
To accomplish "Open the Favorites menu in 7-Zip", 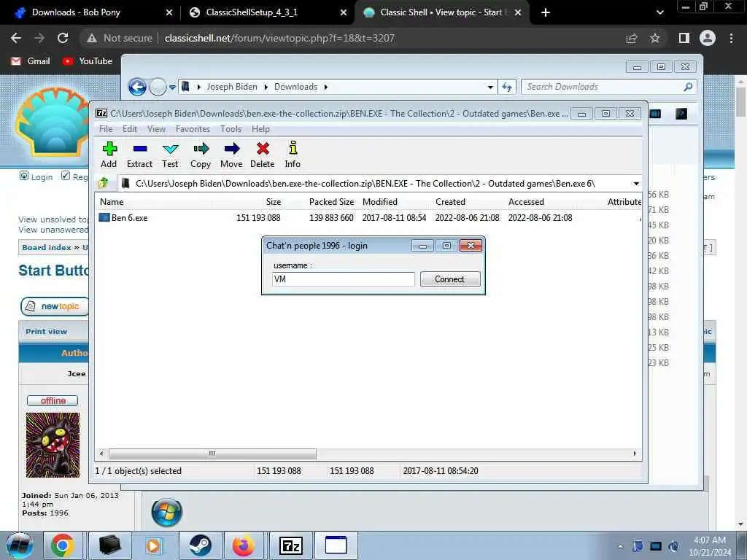I will point(193,129).
